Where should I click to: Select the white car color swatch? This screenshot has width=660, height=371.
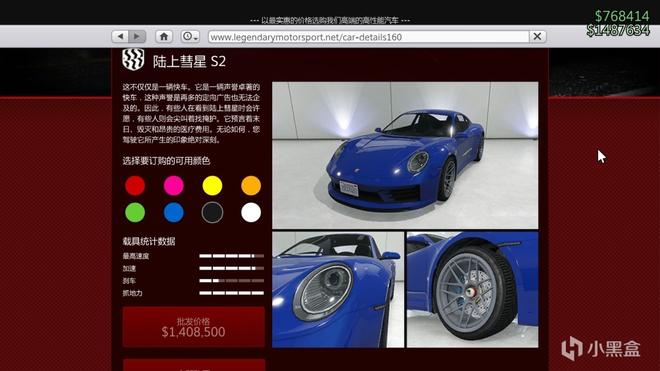tap(251, 213)
